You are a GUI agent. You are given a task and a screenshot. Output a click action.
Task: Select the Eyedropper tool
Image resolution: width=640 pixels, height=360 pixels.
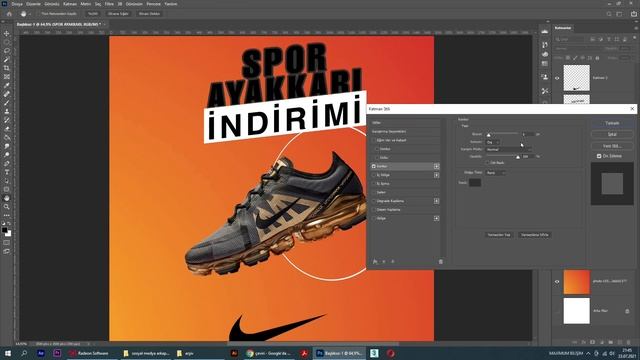coord(7,85)
